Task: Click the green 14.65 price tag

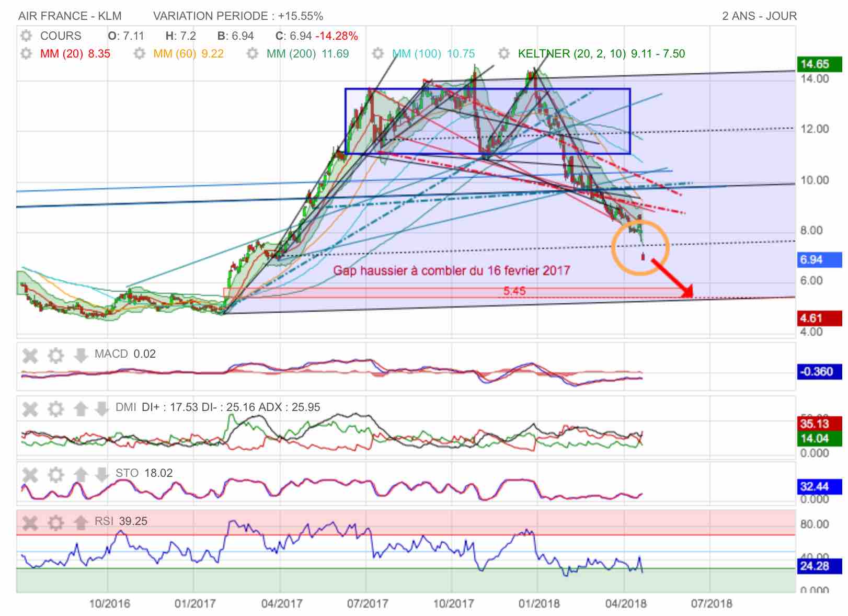Action: [819, 64]
